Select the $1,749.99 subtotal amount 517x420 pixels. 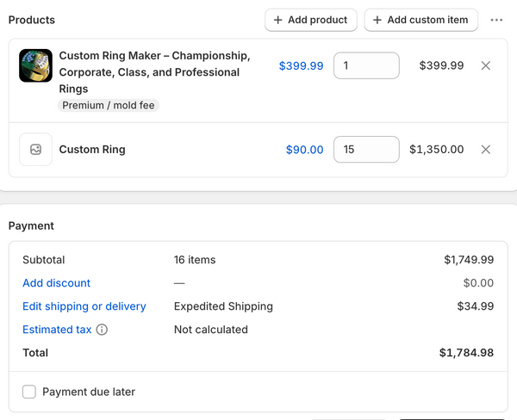click(x=469, y=260)
